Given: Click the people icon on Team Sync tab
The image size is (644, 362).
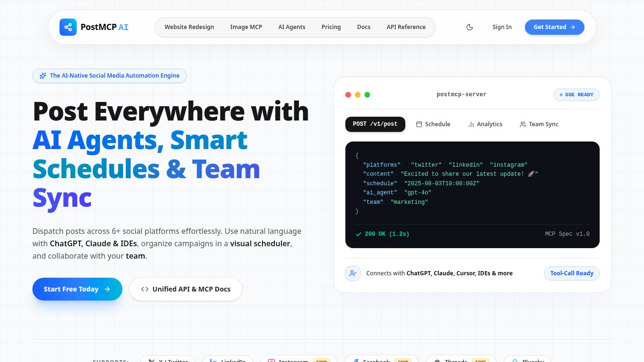Looking at the screenshot, I should coord(523,124).
